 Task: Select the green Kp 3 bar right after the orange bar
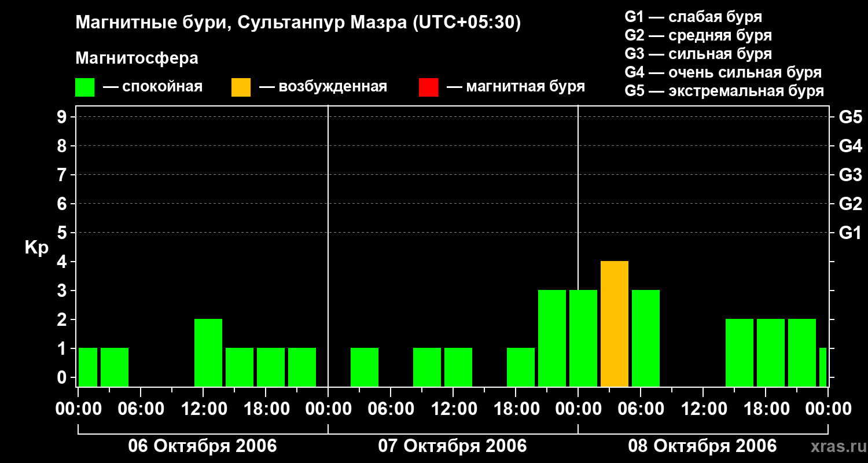[x=646, y=339]
